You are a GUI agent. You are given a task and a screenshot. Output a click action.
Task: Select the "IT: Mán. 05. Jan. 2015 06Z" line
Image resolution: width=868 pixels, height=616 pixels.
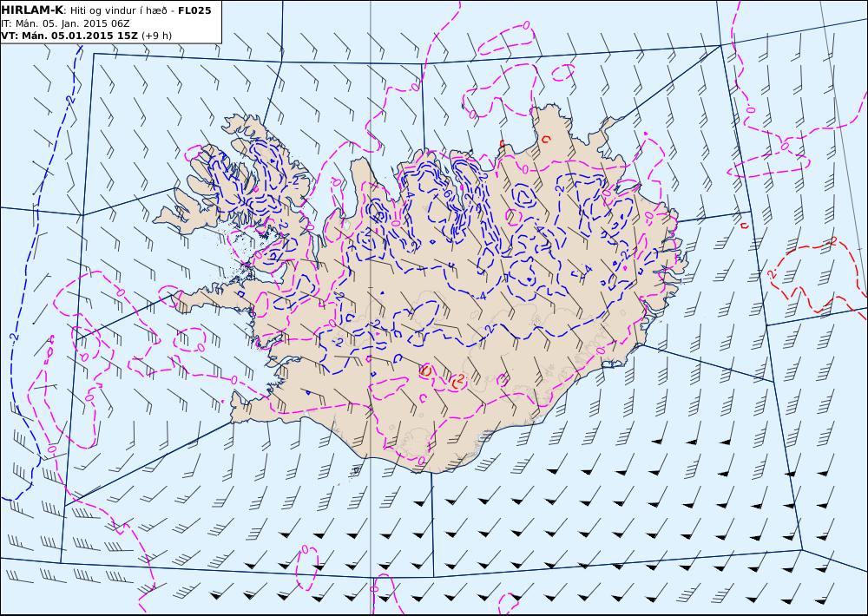coord(66,23)
